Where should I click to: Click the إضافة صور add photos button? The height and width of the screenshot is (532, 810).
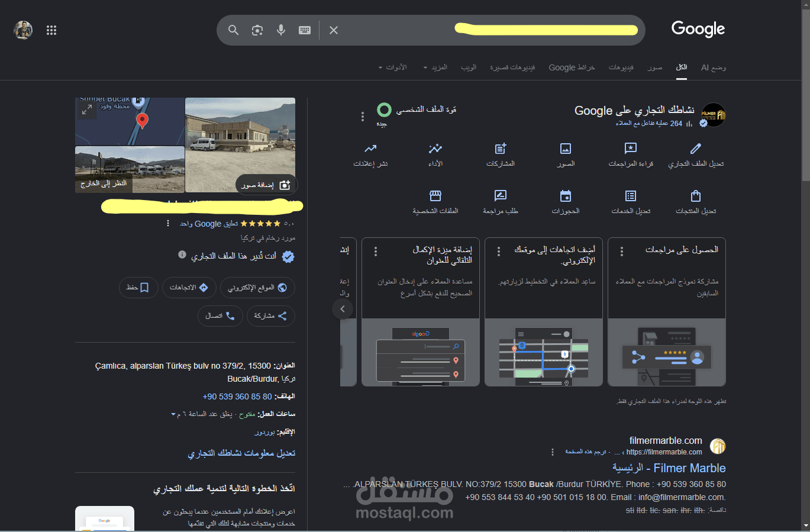pyautogui.click(x=266, y=185)
